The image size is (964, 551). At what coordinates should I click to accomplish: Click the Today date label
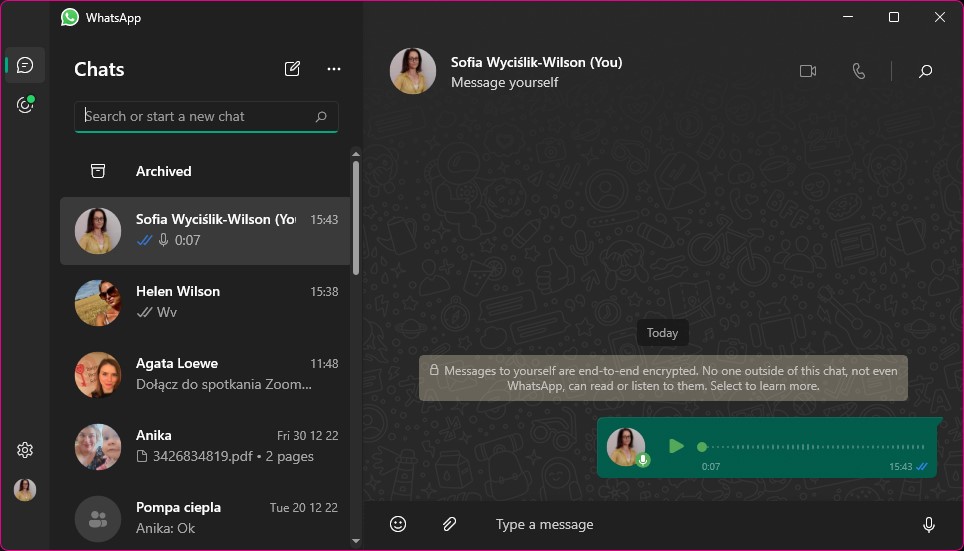[x=662, y=333]
